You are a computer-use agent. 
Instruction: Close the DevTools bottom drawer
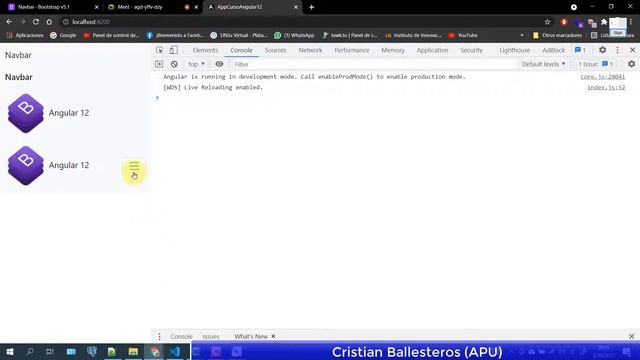click(x=631, y=336)
